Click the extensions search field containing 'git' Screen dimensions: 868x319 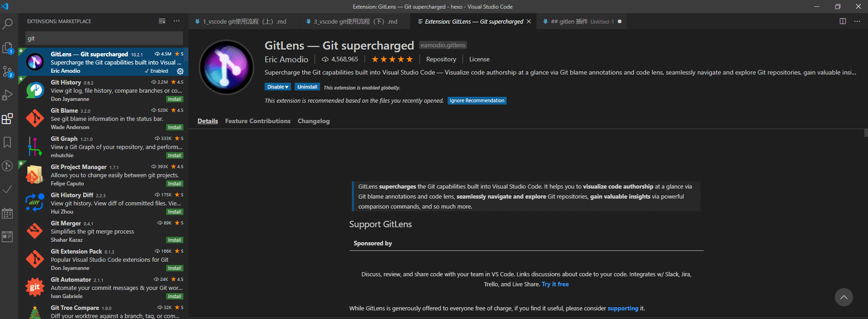(x=104, y=38)
